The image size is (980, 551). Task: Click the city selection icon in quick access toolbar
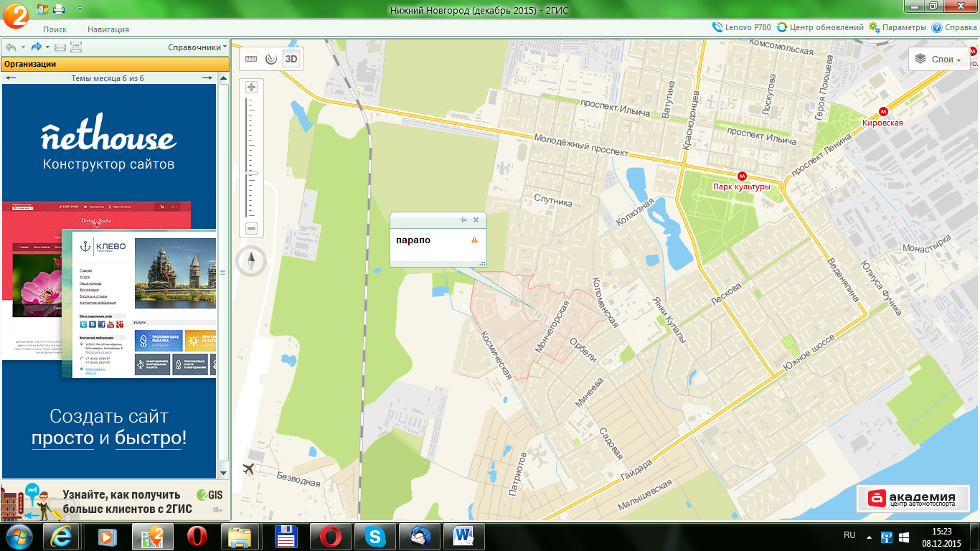pos(42,9)
